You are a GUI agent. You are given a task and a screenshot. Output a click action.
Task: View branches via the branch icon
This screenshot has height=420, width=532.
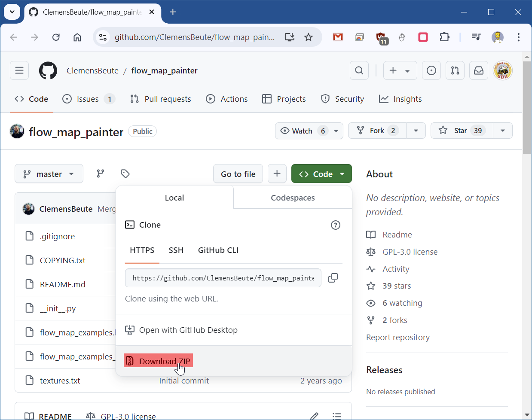click(101, 173)
